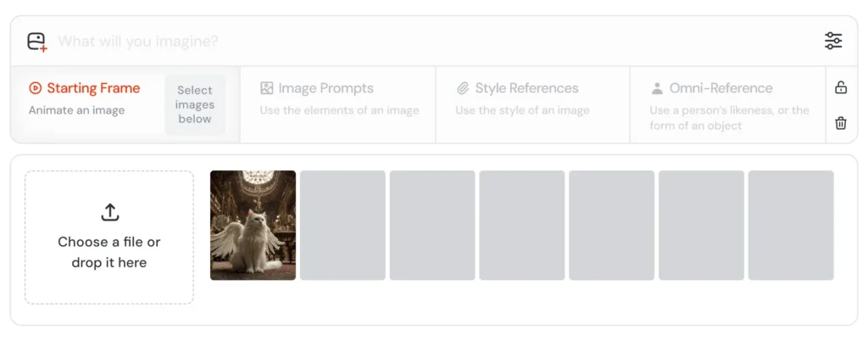868x341 pixels.
Task: Open the settings sliders icon
Action: click(833, 41)
